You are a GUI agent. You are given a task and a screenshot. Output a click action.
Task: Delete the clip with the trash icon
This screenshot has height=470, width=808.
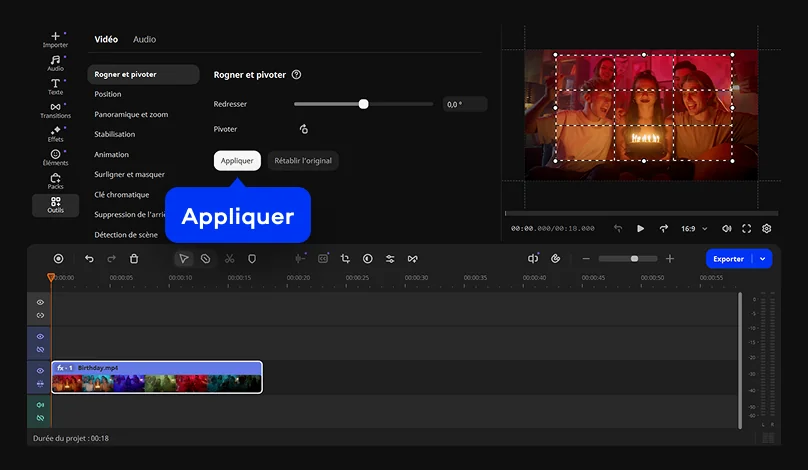134,258
